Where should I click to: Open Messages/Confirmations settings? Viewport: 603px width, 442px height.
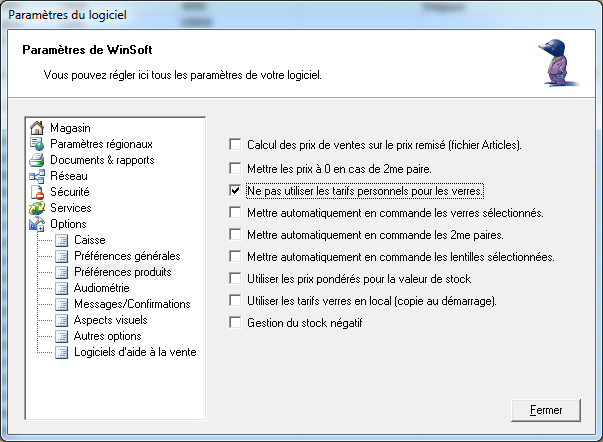[131, 304]
